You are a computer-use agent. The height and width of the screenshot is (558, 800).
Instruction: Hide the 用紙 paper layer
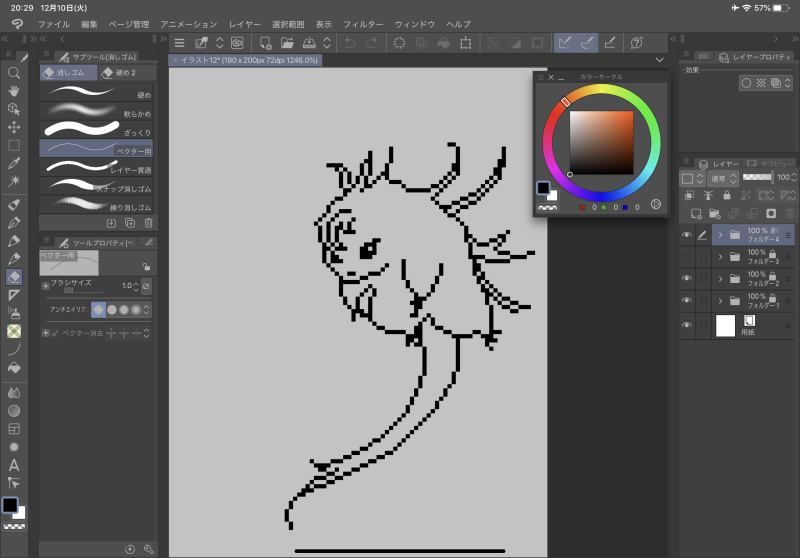point(687,325)
